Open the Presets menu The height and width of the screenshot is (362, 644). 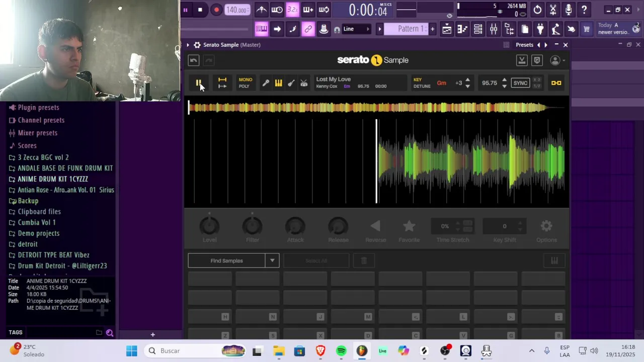coord(524,45)
